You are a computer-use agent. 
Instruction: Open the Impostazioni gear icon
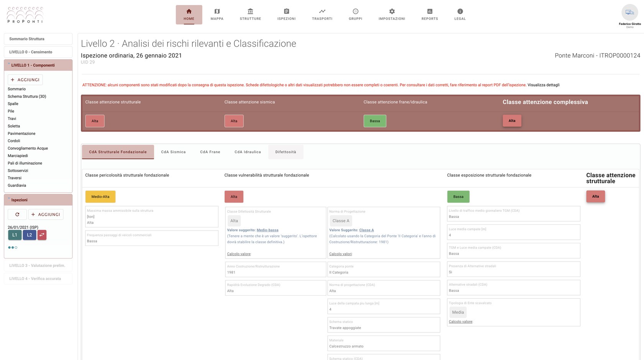392,11
